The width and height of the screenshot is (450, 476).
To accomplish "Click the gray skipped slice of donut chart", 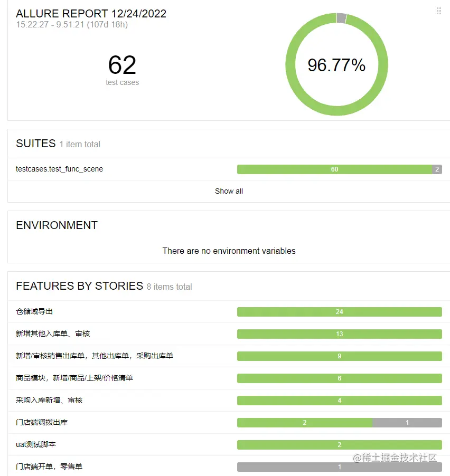I will pyautogui.click(x=342, y=18).
